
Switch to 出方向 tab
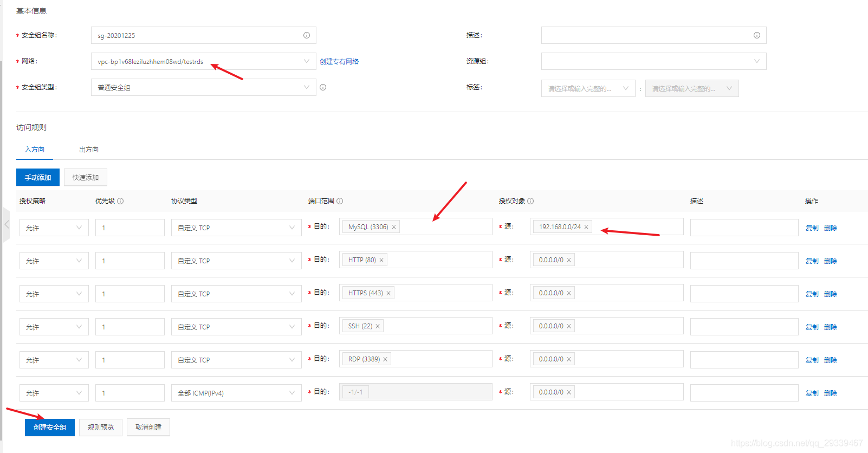89,150
